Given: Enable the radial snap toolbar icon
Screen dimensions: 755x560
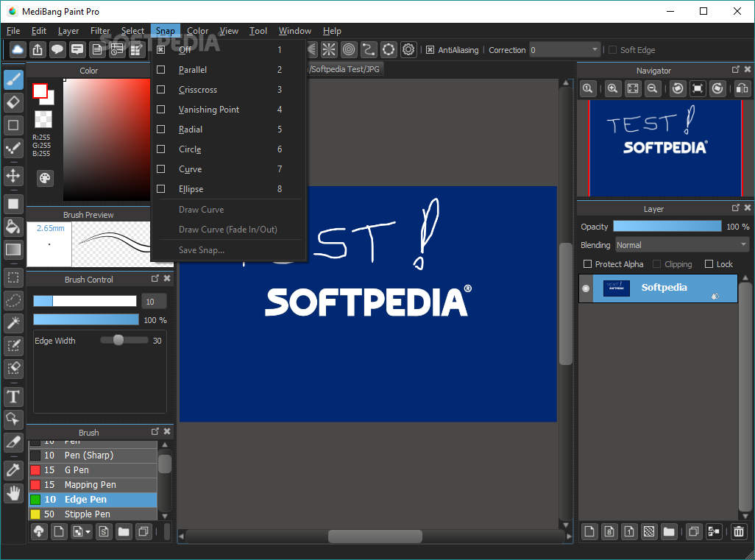Looking at the screenshot, I should point(330,49).
